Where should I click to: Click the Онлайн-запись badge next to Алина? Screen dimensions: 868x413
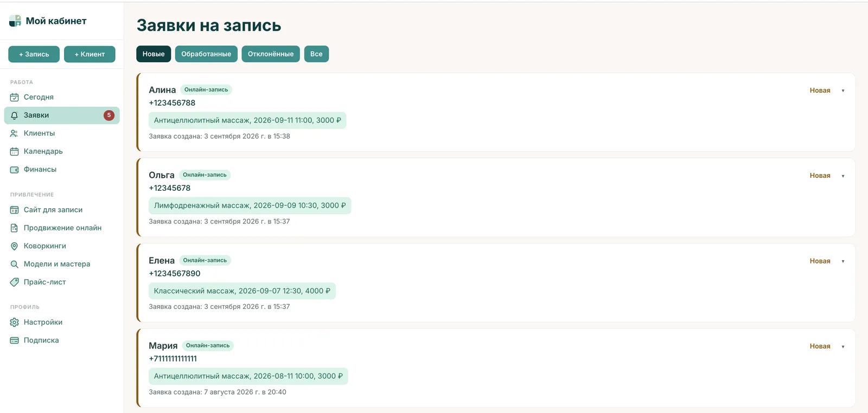206,90
